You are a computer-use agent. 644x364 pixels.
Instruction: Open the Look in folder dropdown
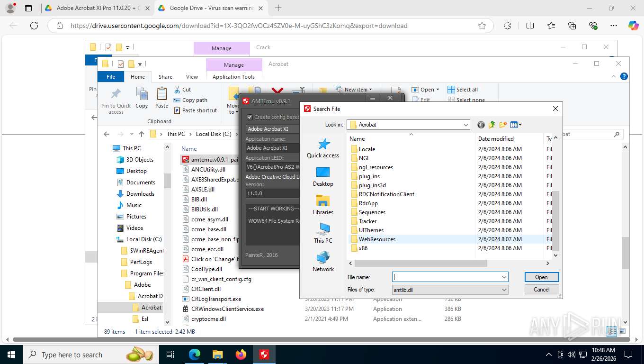466,125
